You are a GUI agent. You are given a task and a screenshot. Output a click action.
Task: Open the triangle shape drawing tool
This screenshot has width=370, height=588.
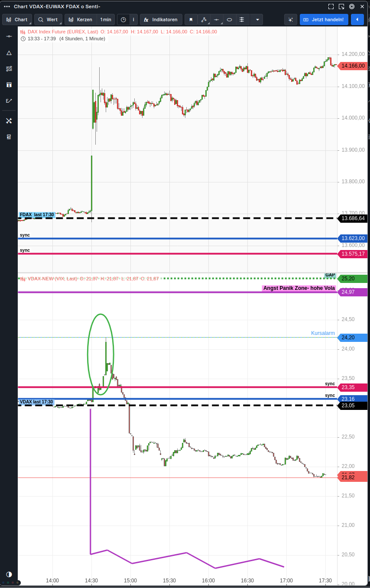[x=9, y=53]
